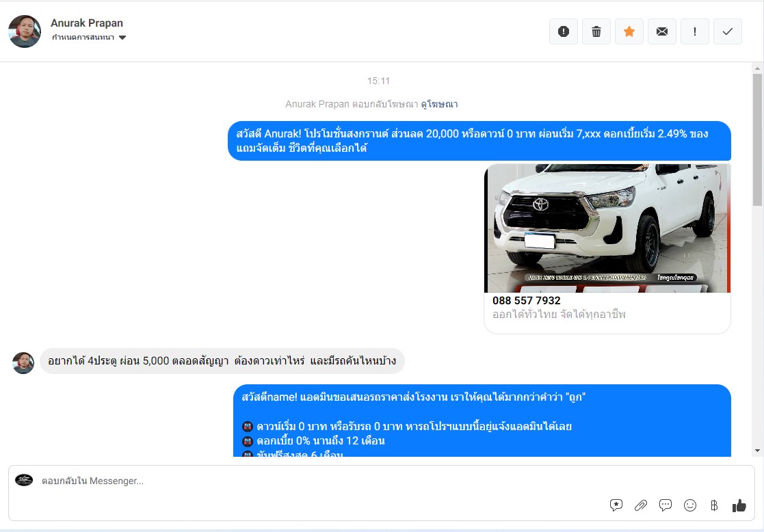This screenshot has width=764, height=532.
Task: Send a thumbs-up like
Action: [739, 505]
